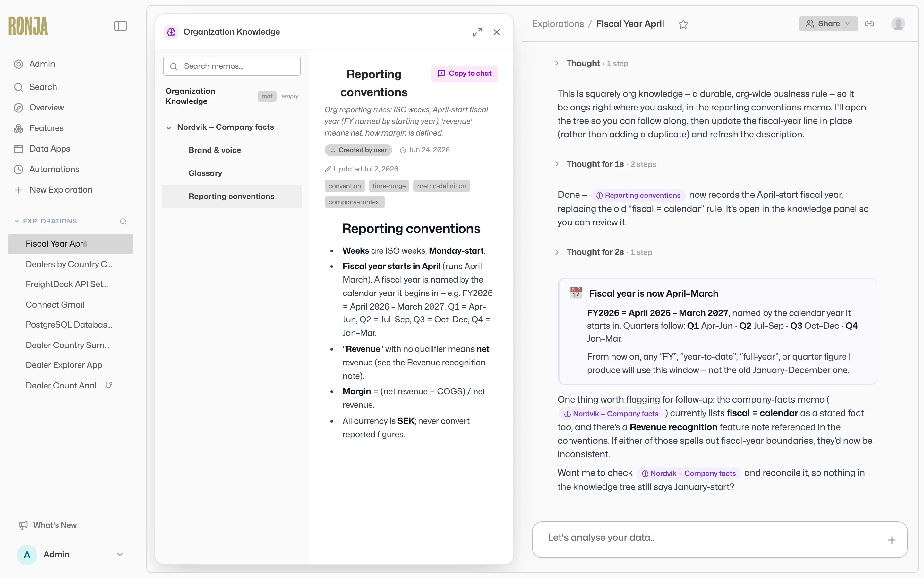Open Dealers by Country exploration

pos(69,264)
